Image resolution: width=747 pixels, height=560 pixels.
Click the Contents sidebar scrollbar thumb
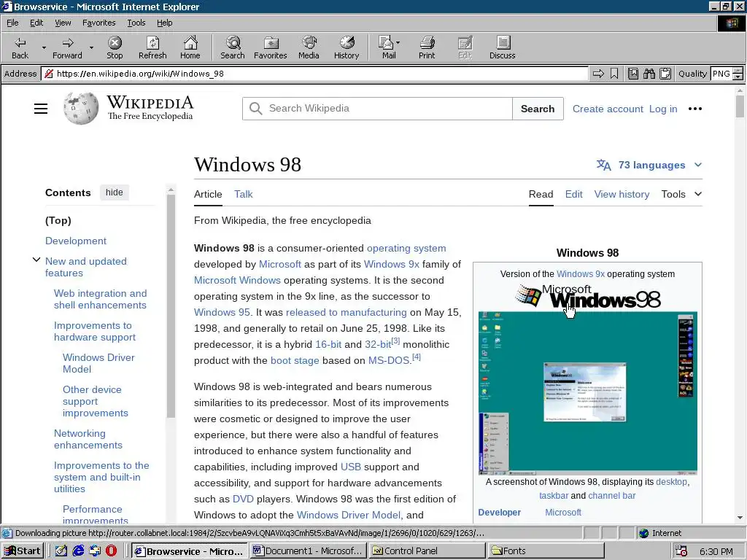click(x=171, y=306)
